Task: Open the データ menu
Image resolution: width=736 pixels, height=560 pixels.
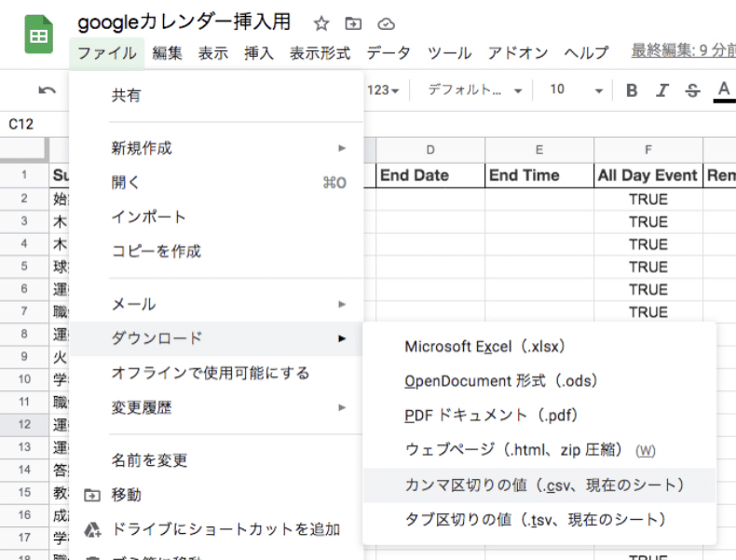Action: point(388,53)
